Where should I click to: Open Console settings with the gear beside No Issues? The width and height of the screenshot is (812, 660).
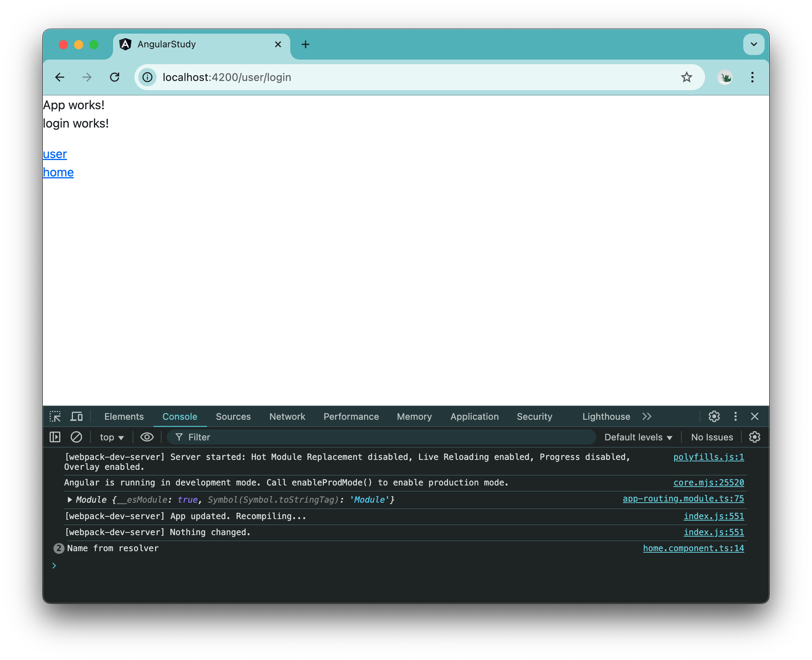(755, 437)
